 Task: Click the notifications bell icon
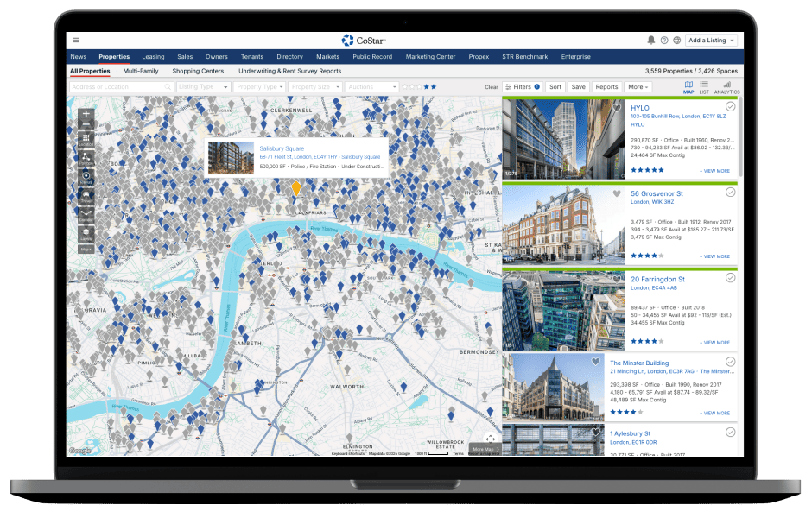(650, 40)
